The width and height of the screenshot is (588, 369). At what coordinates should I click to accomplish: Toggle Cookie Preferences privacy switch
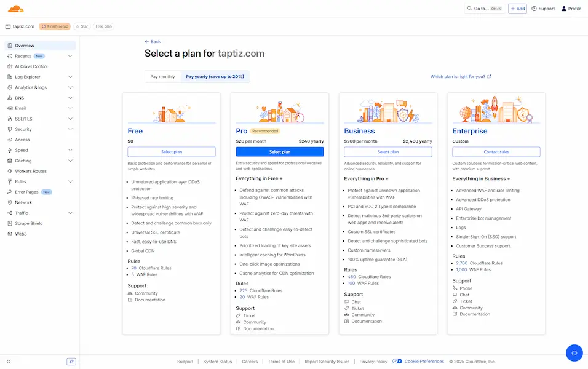click(397, 362)
